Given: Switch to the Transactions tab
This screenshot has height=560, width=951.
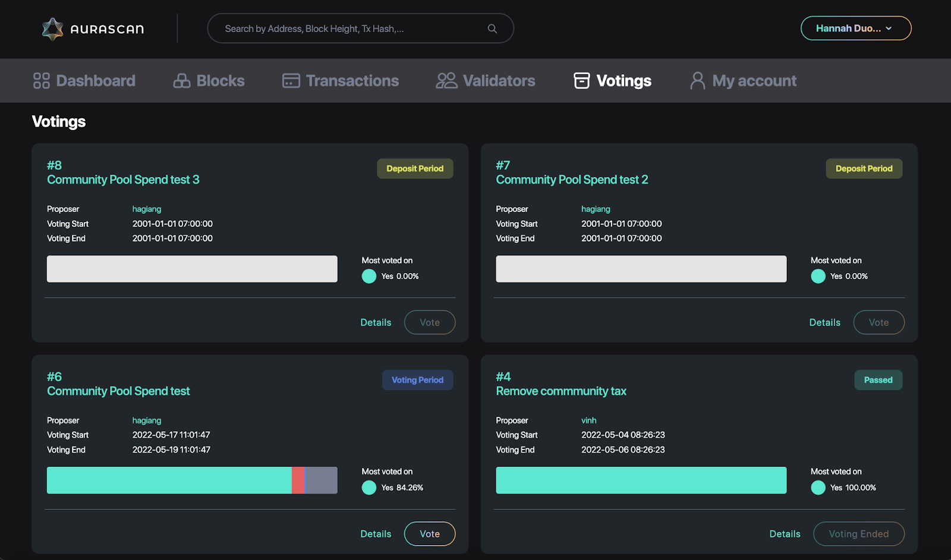Looking at the screenshot, I should click(x=341, y=81).
